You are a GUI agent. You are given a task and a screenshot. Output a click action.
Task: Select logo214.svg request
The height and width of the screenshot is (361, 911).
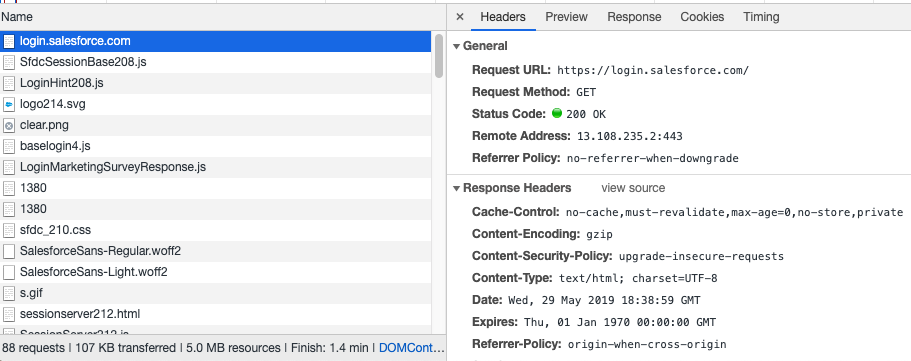pos(216,104)
